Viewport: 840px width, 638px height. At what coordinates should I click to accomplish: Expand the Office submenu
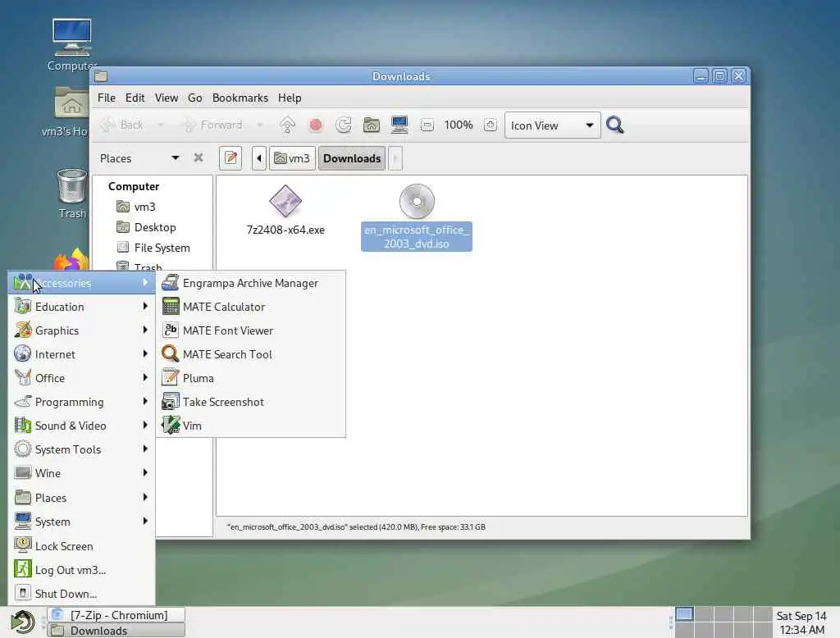pyautogui.click(x=81, y=378)
